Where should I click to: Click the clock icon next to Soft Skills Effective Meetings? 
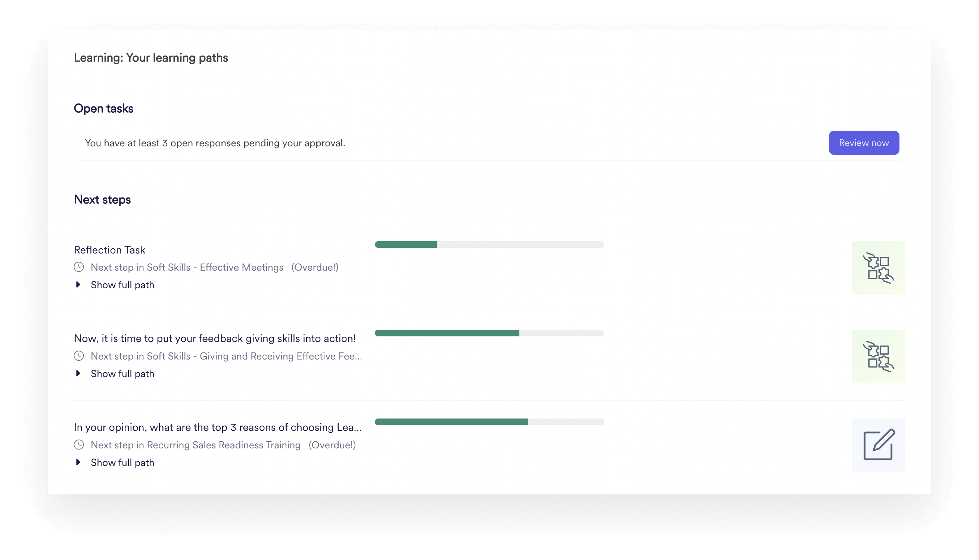click(x=80, y=267)
